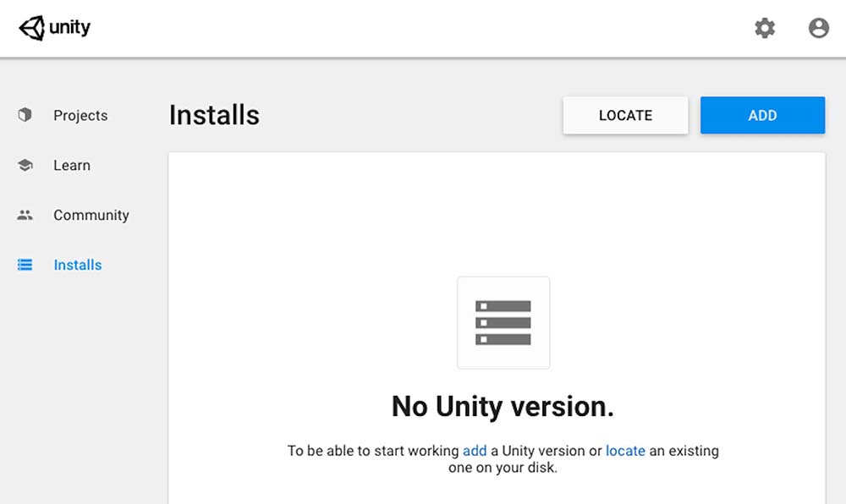Click the 'Installs' page heading

pyautogui.click(x=214, y=115)
